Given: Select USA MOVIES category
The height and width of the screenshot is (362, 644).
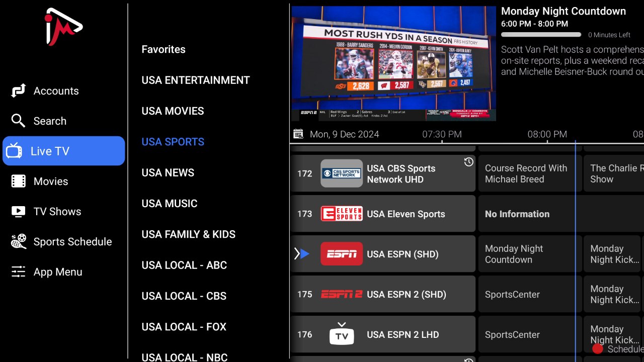Looking at the screenshot, I should 173,111.
